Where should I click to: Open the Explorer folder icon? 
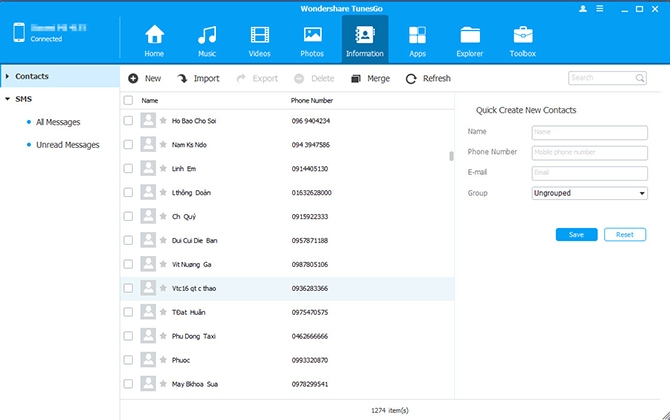click(470, 35)
